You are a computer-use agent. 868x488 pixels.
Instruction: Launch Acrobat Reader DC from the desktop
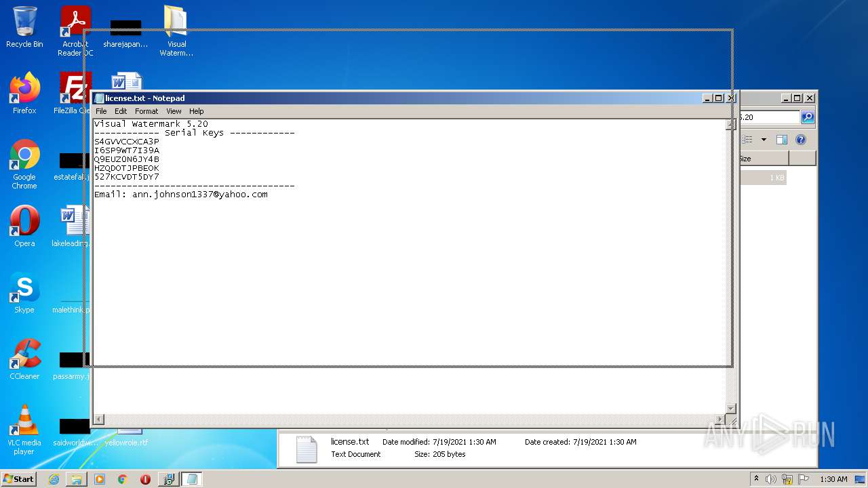75,30
